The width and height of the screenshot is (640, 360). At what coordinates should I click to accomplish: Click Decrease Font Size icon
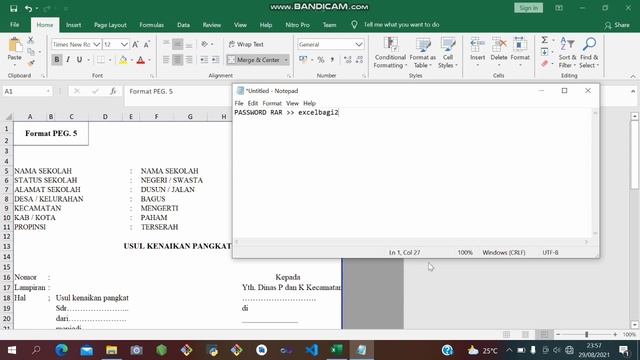click(147, 44)
